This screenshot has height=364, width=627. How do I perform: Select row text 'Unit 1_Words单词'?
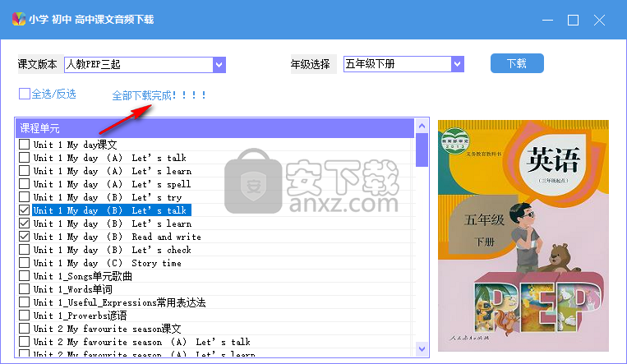click(73, 289)
